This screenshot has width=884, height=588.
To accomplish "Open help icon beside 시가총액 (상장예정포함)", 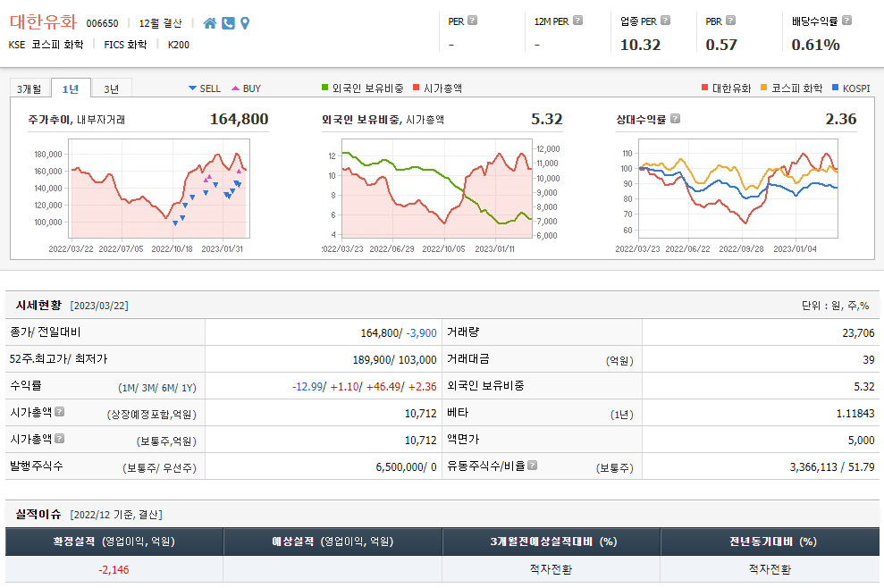I will click(x=59, y=412).
